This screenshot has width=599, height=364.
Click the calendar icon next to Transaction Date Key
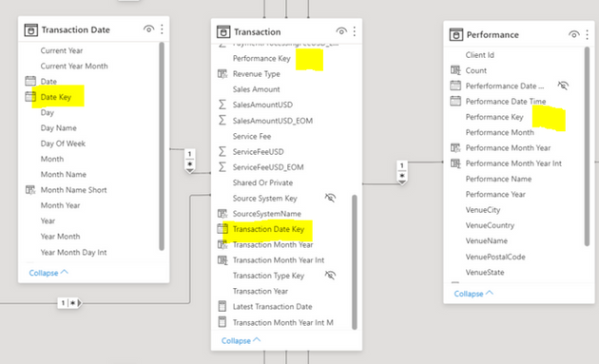222,229
